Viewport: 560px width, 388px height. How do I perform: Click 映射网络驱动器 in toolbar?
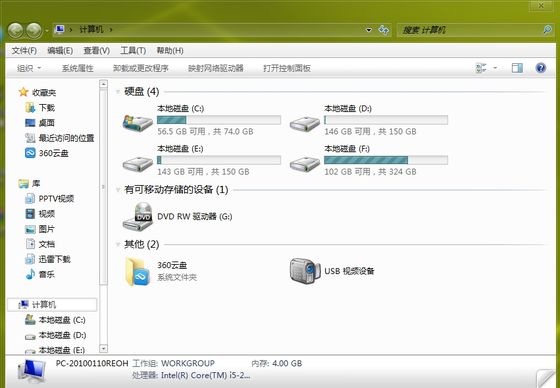[x=216, y=68]
